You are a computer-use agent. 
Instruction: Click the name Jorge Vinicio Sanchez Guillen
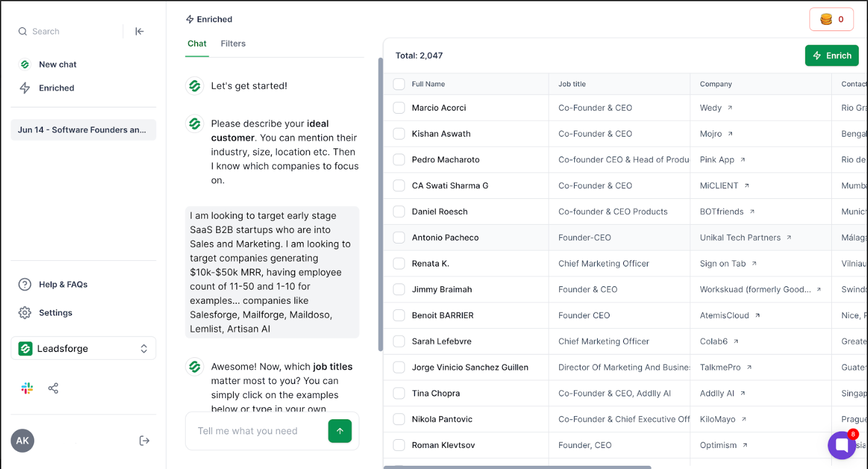pyautogui.click(x=470, y=368)
